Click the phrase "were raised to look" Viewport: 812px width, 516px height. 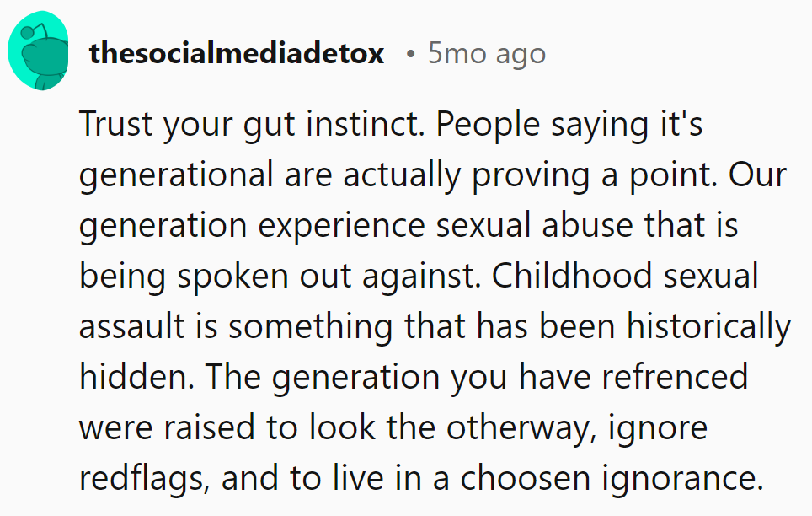(215, 427)
